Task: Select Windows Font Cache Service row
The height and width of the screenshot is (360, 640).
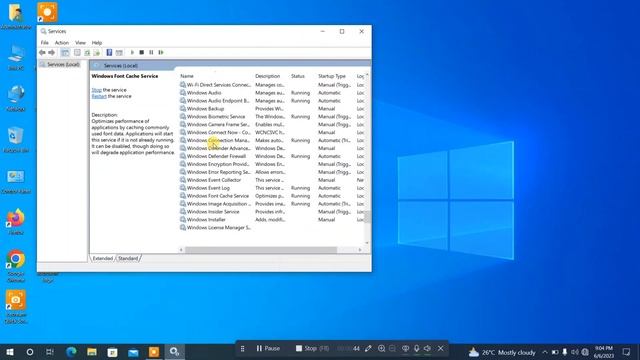Action: [271, 196]
